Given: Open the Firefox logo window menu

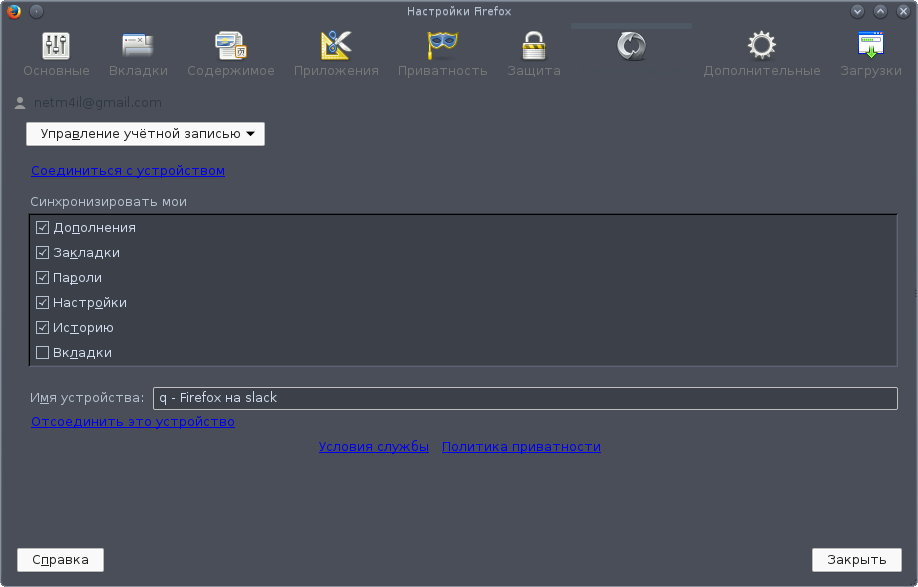Looking at the screenshot, I should pyautogui.click(x=14, y=11).
